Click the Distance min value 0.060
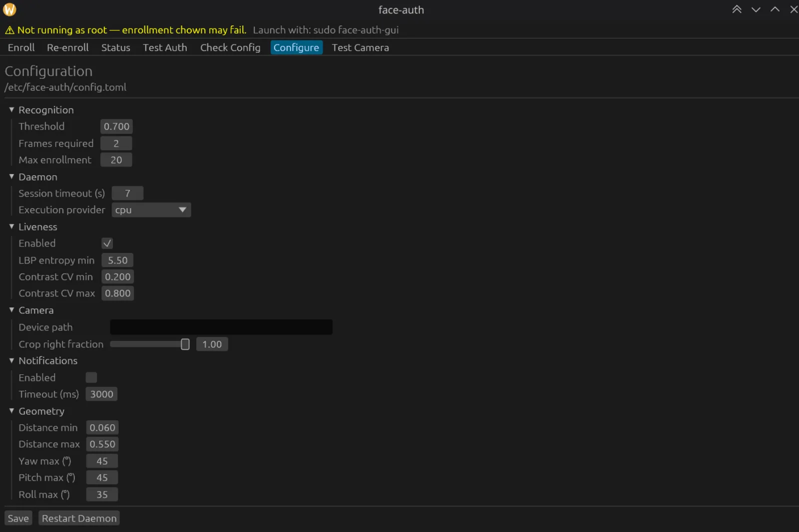The height and width of the screenshot is (532, 799). pos(102,428)
